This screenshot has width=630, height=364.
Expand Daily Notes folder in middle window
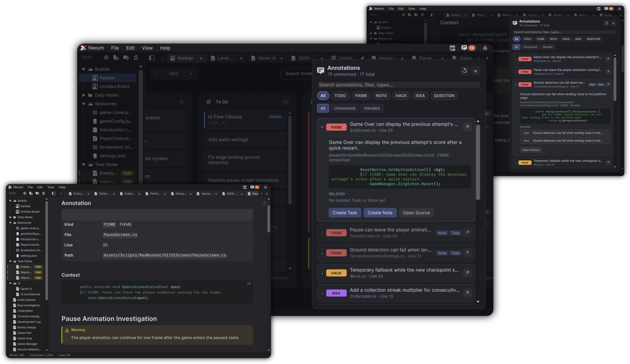pos(84,95)
